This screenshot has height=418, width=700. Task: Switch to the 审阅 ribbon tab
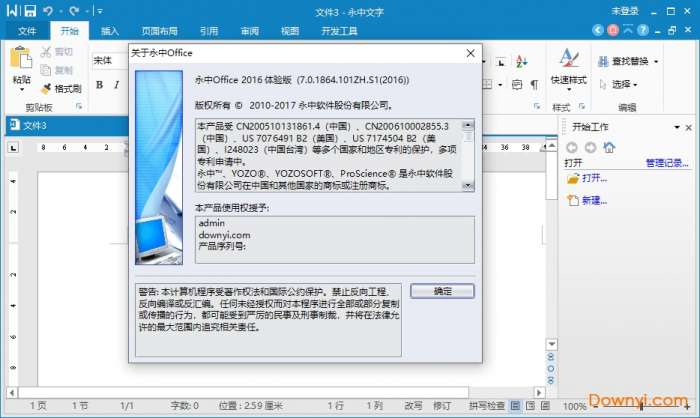point(250,31)
